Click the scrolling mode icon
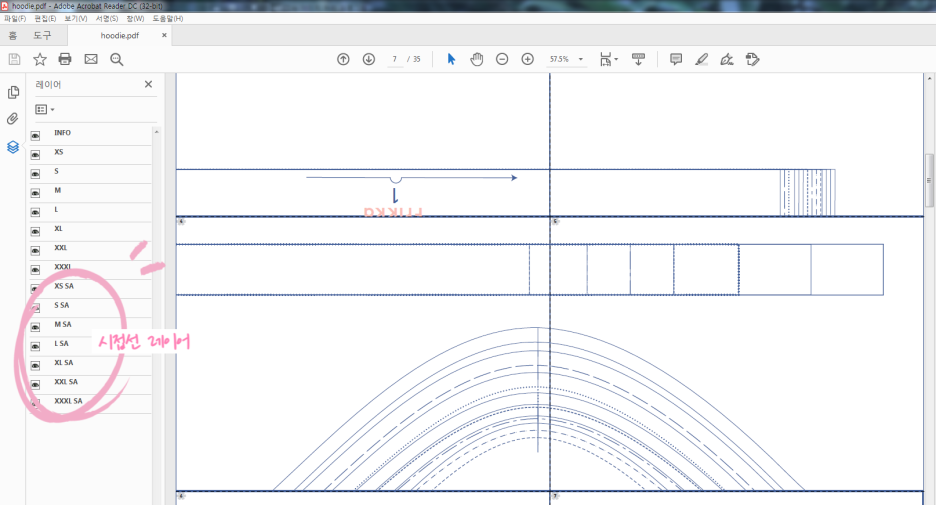The height and width of the screenshot is (505, 936). 638,59
